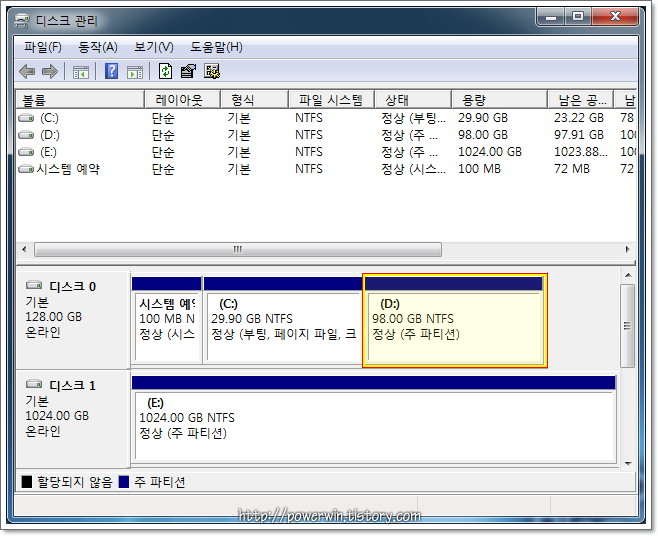This screenshot has width=658, height=536.
Task: Click the 128.00 GB size under 디스크 0
Action: [54, 317]
